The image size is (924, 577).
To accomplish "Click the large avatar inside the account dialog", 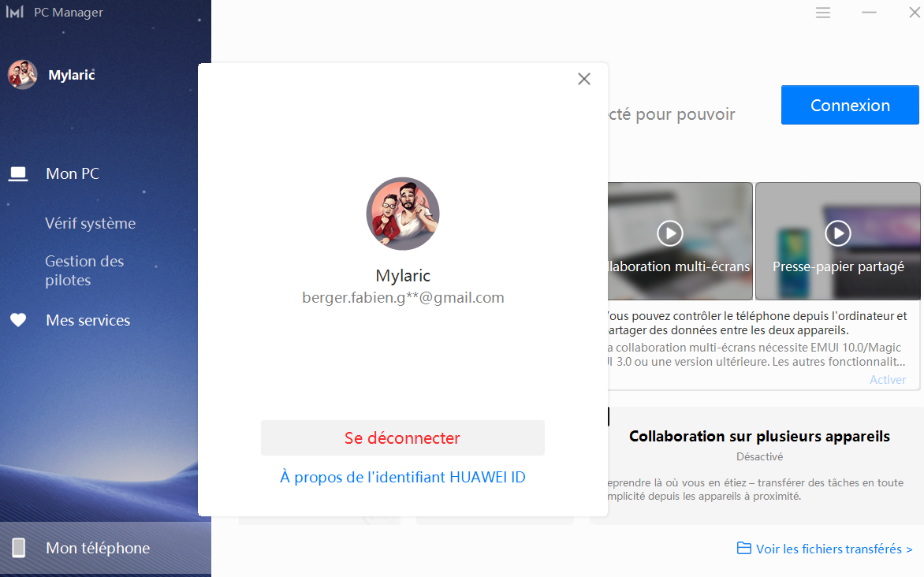I will click(x=402, y=214).
